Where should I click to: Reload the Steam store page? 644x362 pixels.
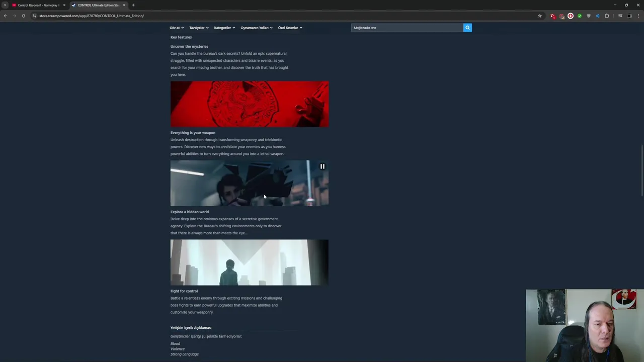pos(23,16)
